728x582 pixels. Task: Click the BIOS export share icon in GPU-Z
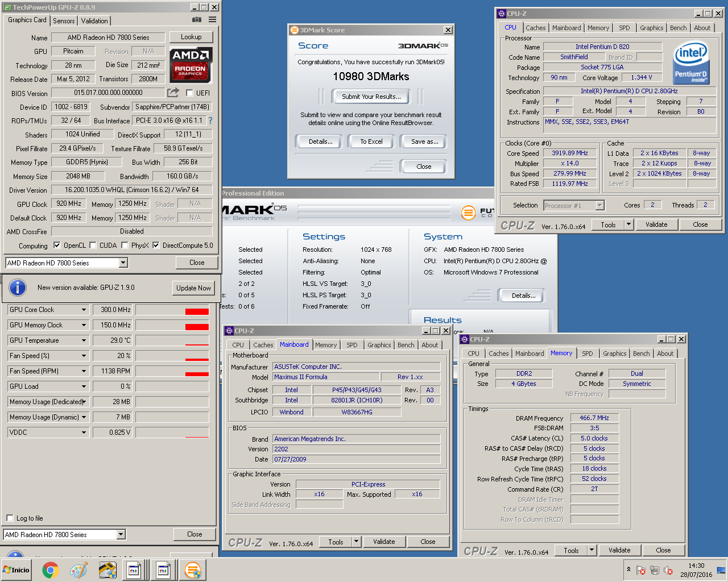click(x=173, y=92)
